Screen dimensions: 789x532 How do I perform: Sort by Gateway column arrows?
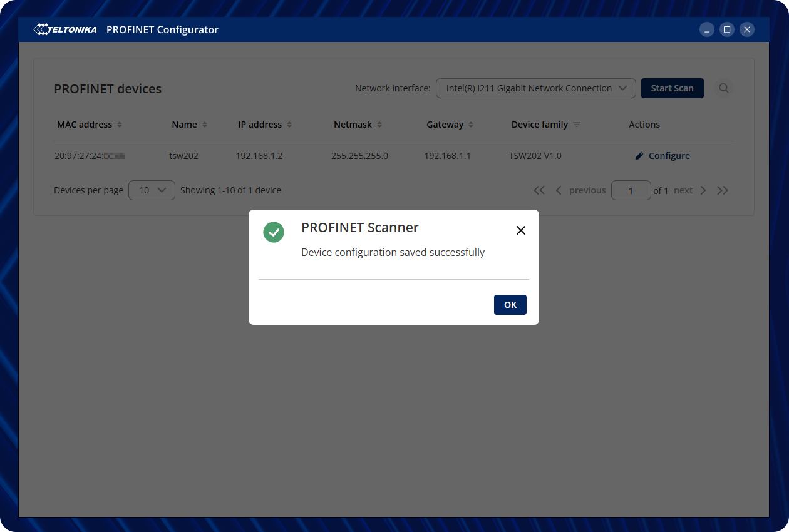coord(471,125)
